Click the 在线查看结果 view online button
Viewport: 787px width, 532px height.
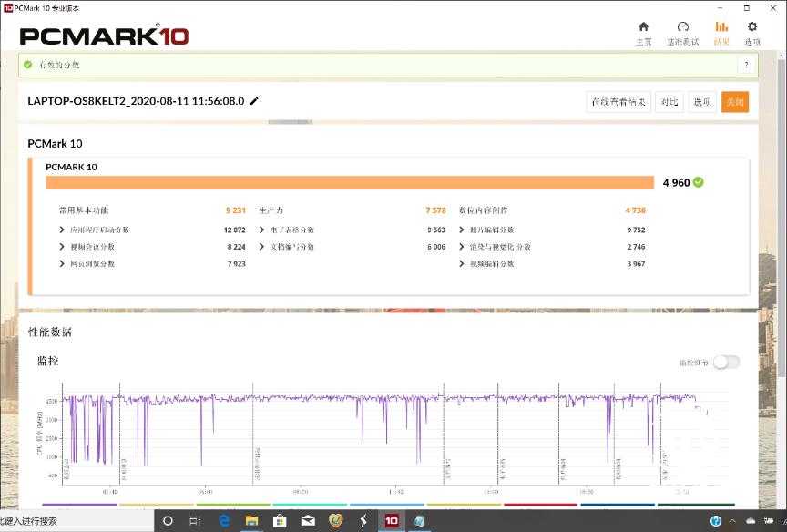tap(618, 102)
